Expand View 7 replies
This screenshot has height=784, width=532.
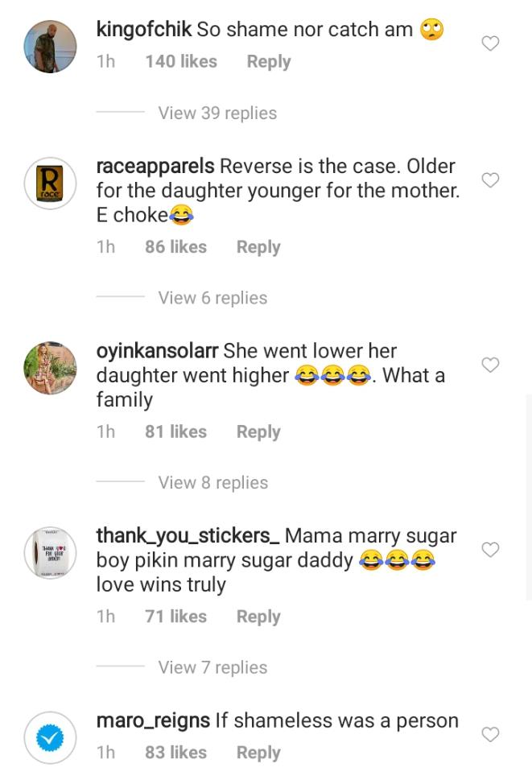click(x=212, y=667)
